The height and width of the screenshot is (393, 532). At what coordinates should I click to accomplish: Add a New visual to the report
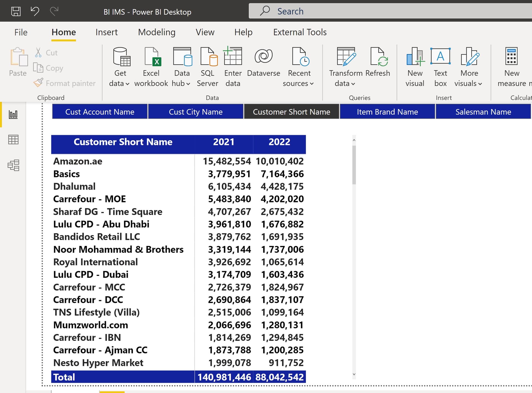(x=415, y=65)
